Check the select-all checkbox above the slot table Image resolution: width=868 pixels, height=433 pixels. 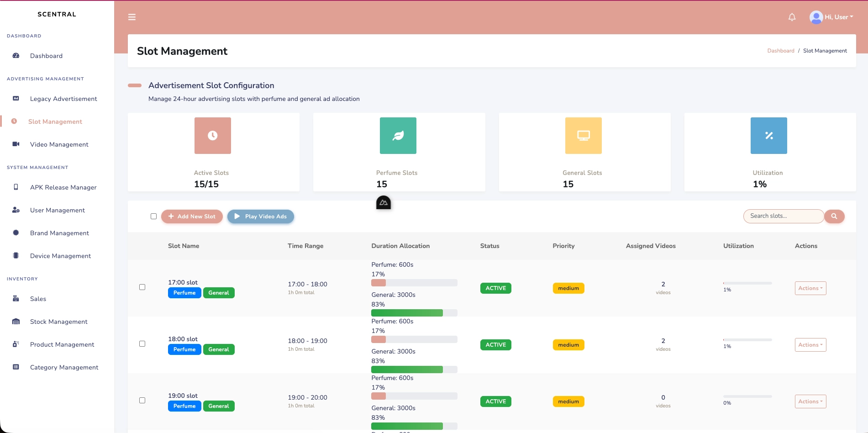[154, 216]
